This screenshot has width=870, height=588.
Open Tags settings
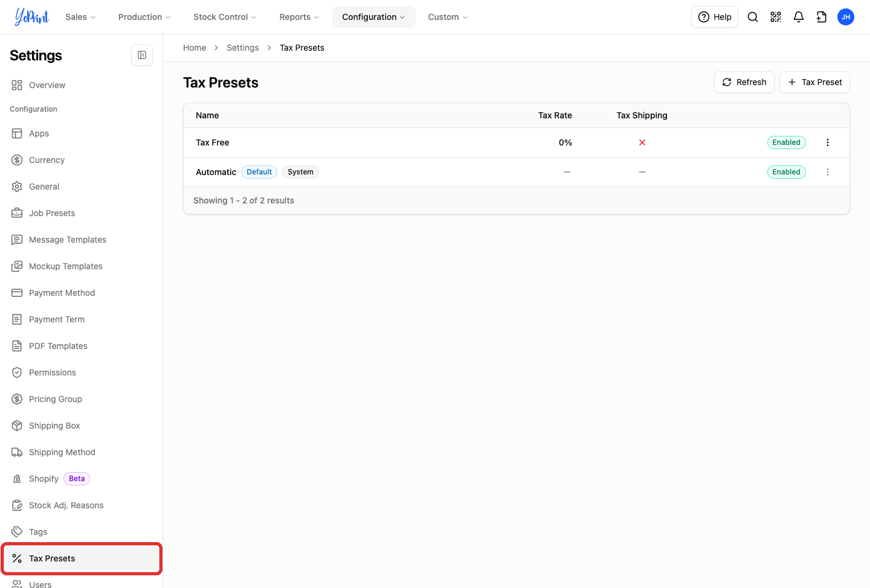coord(81,532)
